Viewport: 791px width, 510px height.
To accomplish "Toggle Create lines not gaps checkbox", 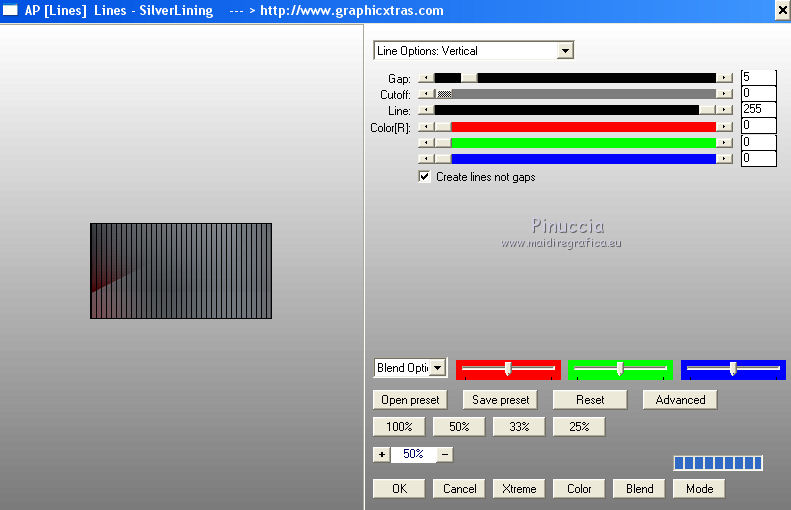I will [x=424, y=177].
